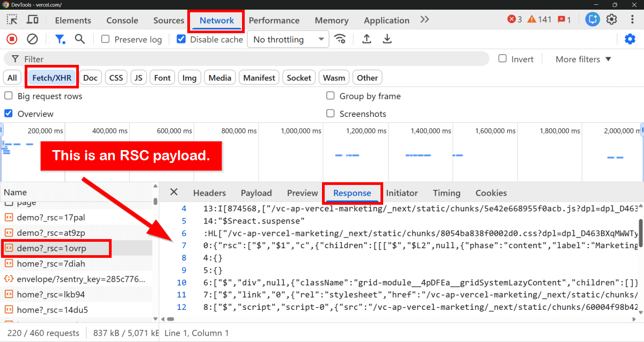Expand the More filters menu
This screenshot has height=342, width=644.
583,59
